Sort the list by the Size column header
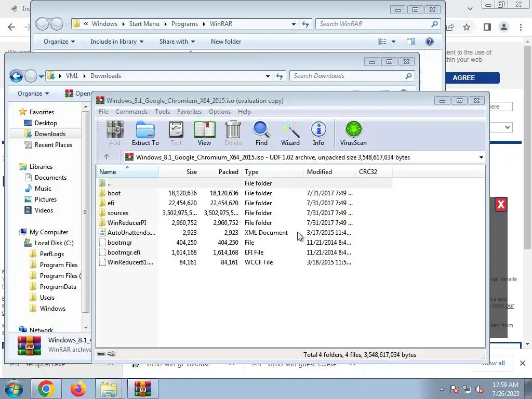The height and width of the screenshot is (399, 532). pos(179,171)
